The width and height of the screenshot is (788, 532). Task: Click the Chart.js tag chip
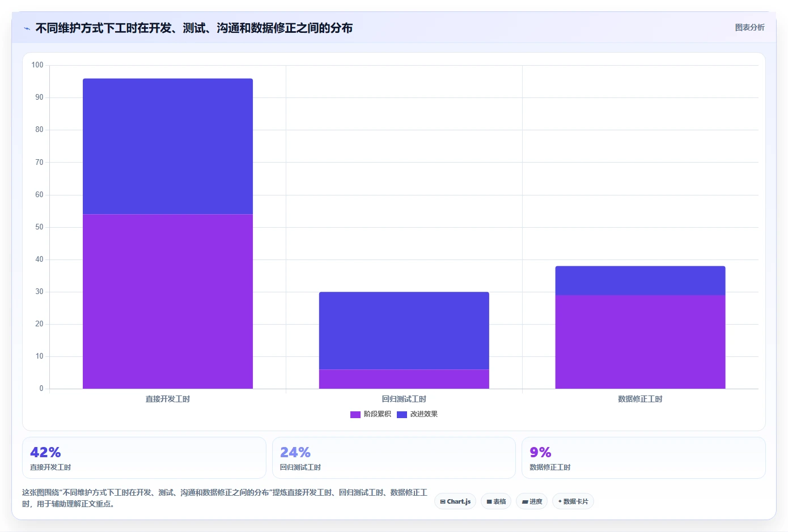point(455,501)
